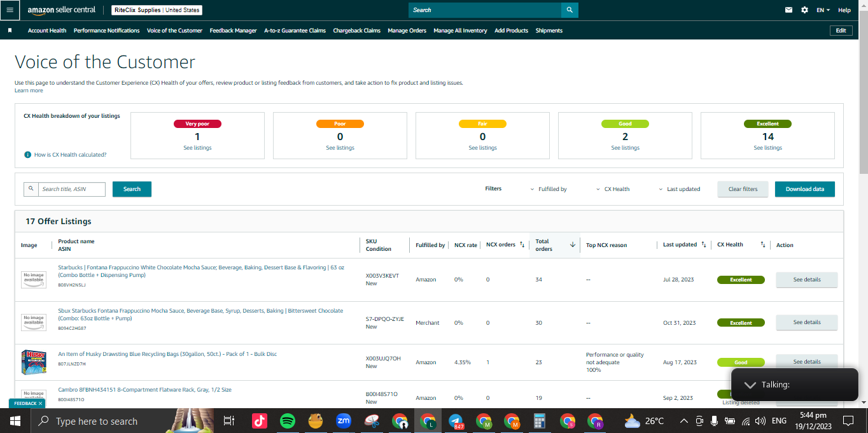See listings under Fair
Viewport: 868px width, 433px height.
[482, 148]
